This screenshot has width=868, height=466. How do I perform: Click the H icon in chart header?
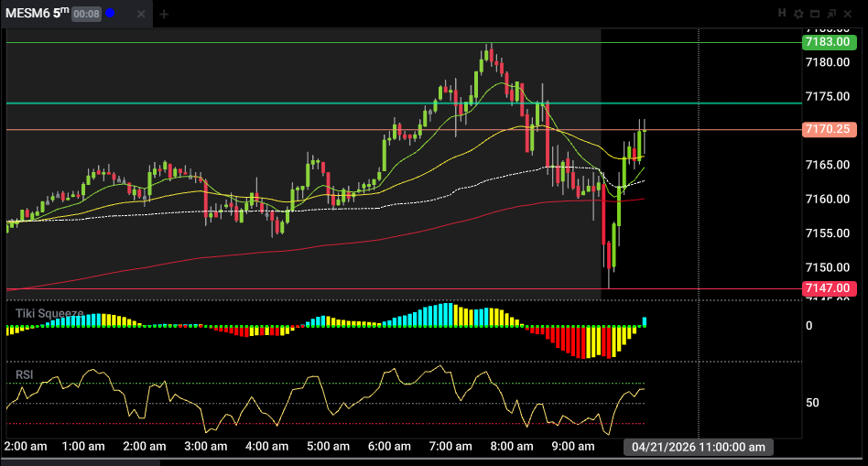(782, 14)
